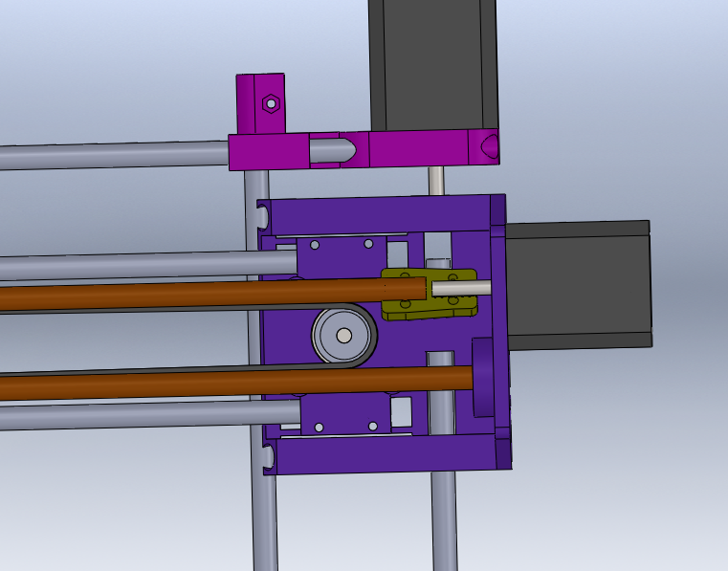Click the short shaft below the magenta bracket
Image resolution: width=728 pixels, height=571 pixels.
[435, 181]
